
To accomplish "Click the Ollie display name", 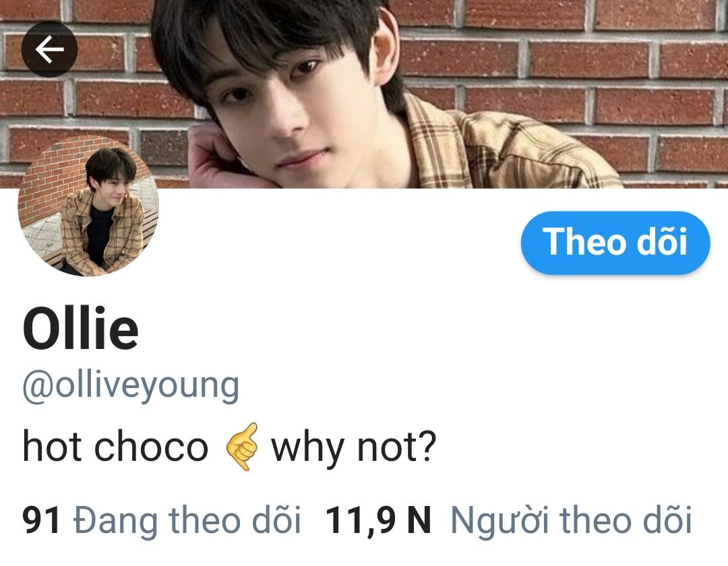I will 80,327.
